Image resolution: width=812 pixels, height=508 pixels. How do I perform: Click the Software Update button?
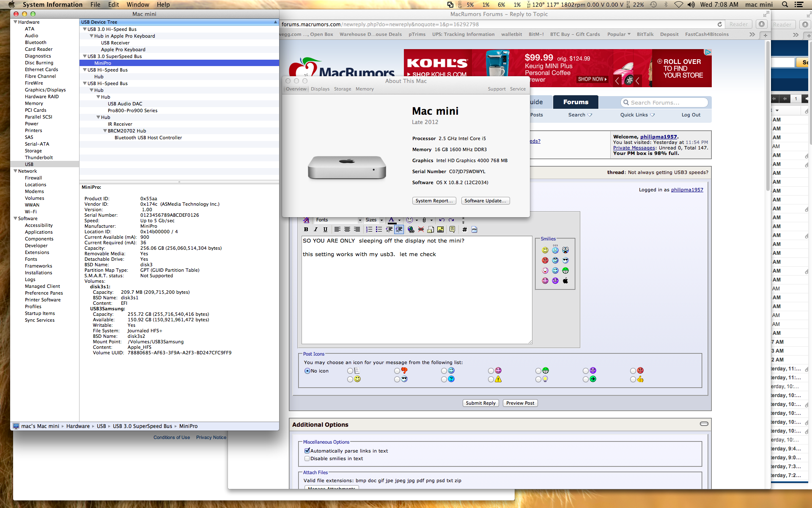click(x=485, y=201)
